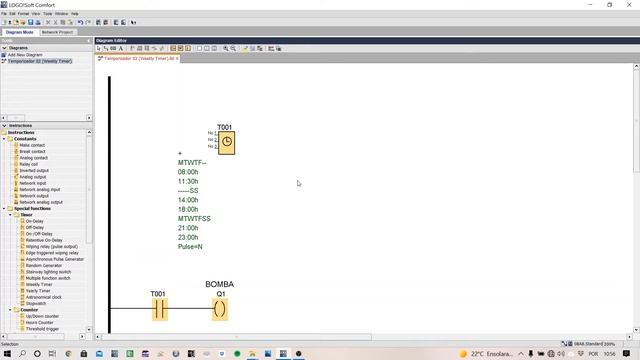This screenshot has height=360, width=640.
Task: Open the Format menu
Action: (x=23, y=13)
